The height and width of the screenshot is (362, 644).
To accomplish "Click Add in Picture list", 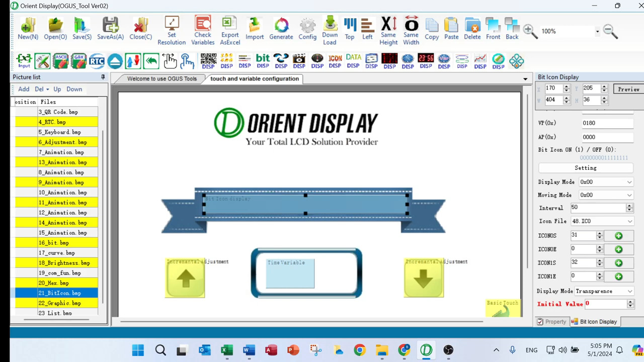I will (x=24, y=89).
